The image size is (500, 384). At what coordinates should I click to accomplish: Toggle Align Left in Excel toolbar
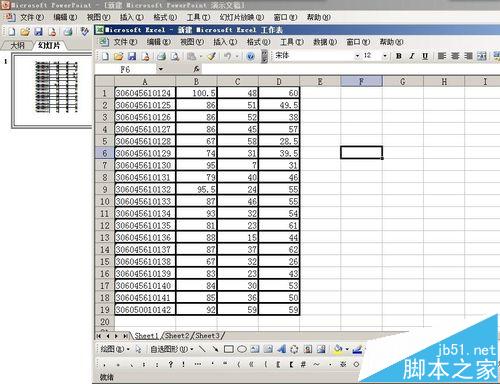click(x=442, y=56)
